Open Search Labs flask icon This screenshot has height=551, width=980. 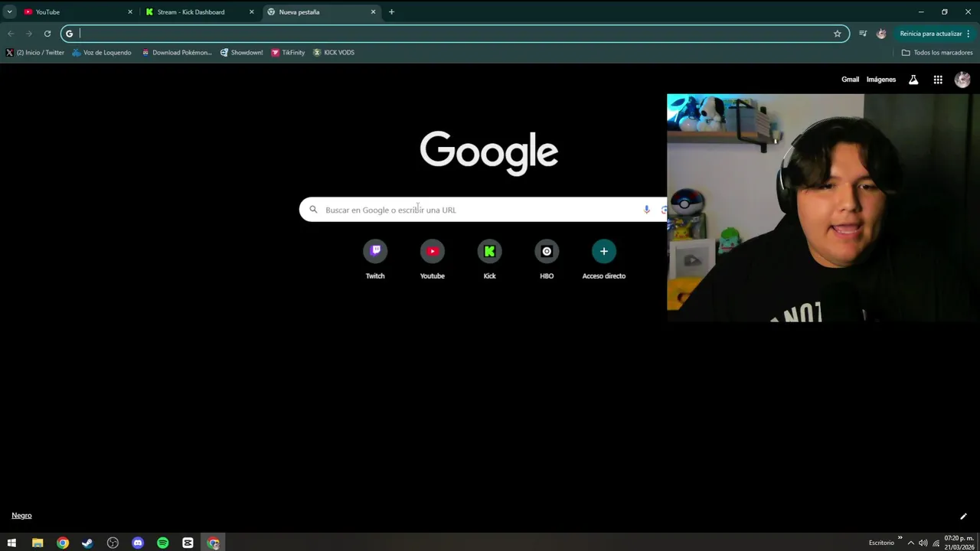913,80
